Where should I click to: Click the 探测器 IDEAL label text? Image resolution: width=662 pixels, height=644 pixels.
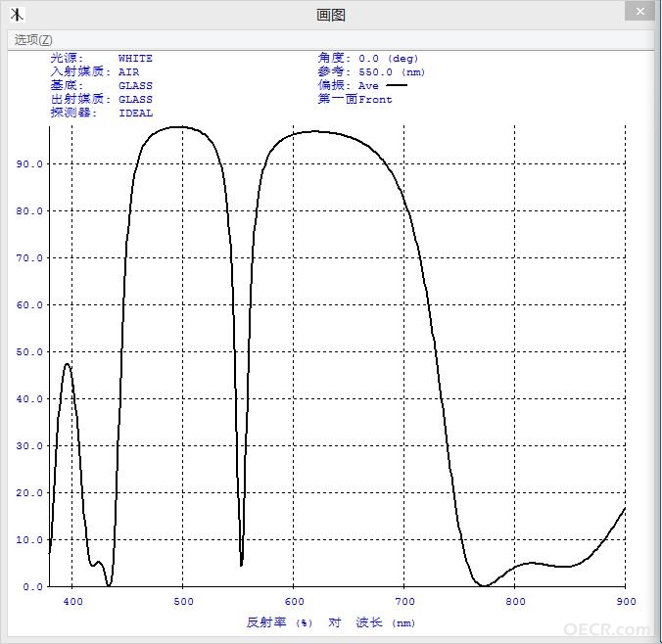101,113
